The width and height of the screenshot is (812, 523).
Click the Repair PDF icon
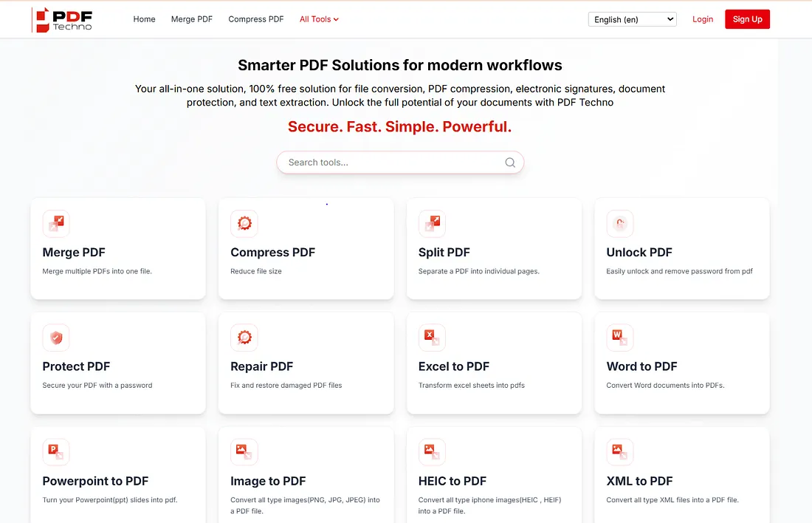(244, 338)
